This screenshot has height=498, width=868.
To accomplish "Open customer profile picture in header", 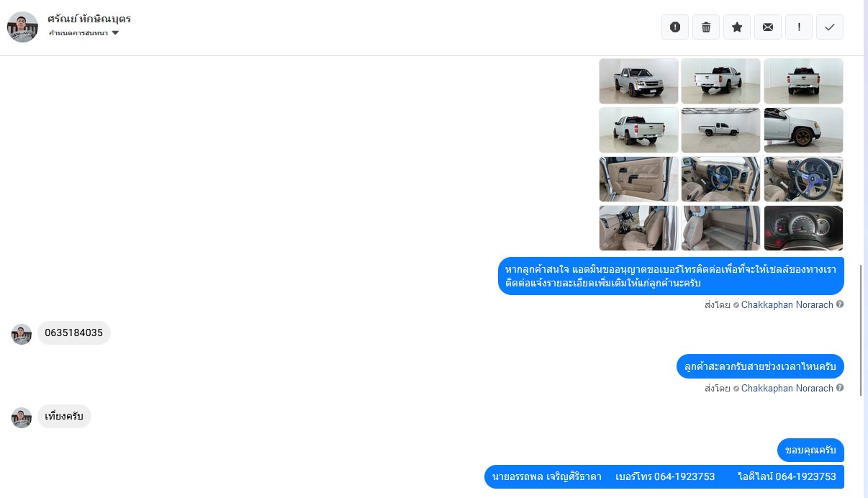I will (x=22, y=27).
